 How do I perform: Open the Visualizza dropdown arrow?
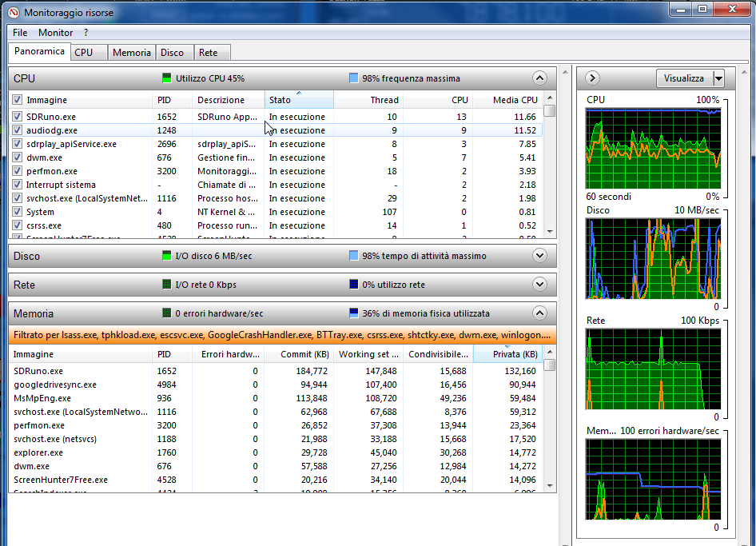coord(718,78)
